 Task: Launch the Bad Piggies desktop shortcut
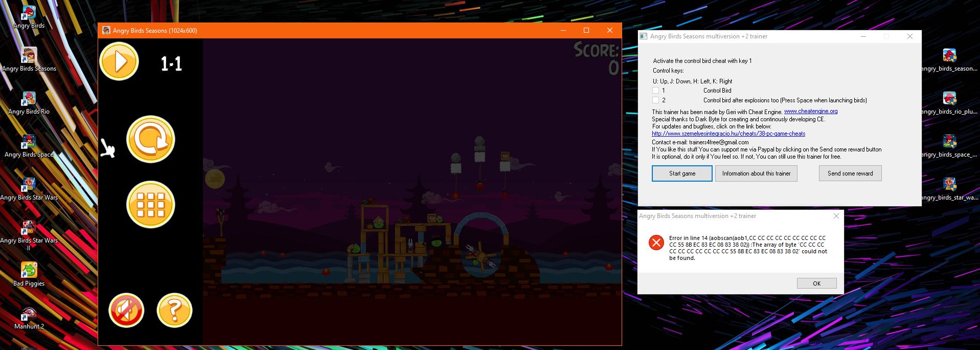tap(29, 271)
